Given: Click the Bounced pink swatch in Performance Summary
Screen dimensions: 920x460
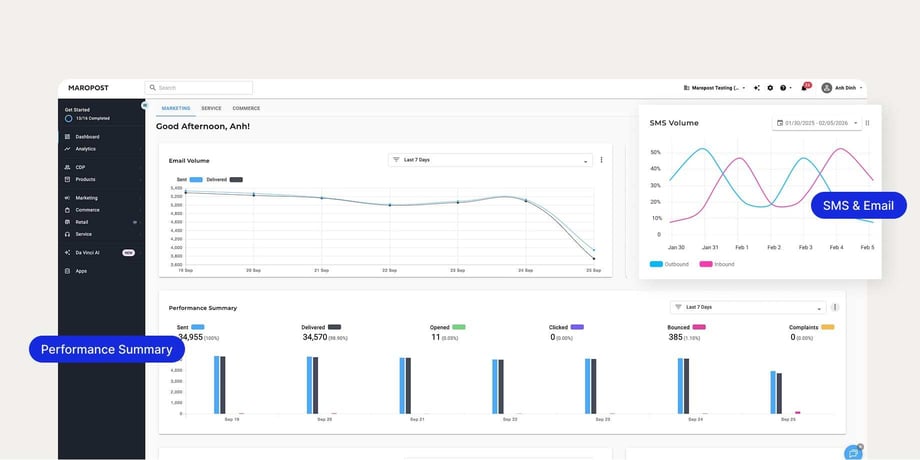Looking at the screenshot, I should (699, 327).
